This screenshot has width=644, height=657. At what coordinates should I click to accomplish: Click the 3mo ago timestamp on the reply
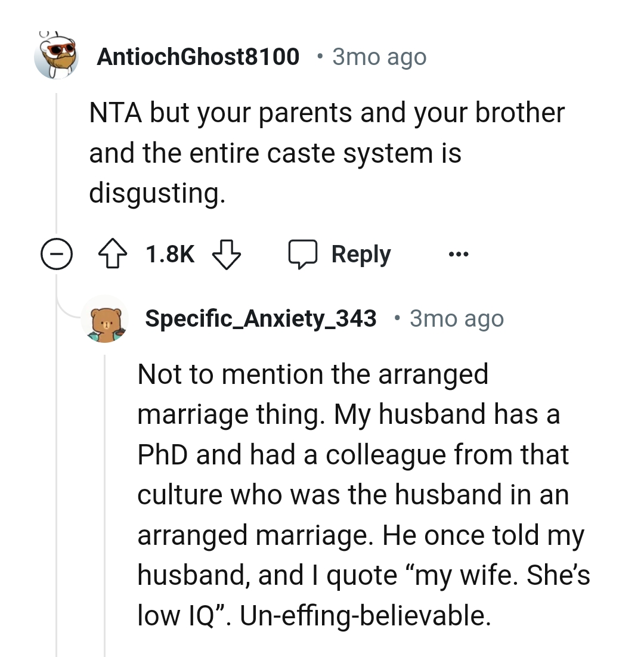tap(456, 318)
